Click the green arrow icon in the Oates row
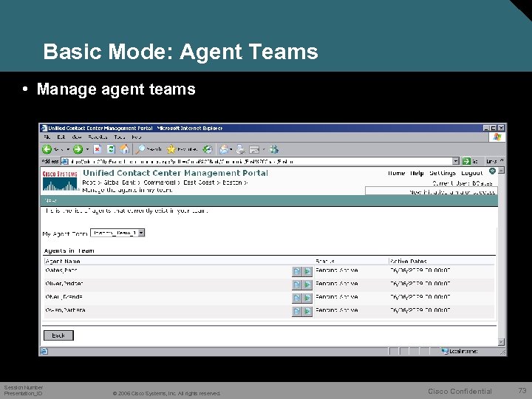 pos(307,271)
